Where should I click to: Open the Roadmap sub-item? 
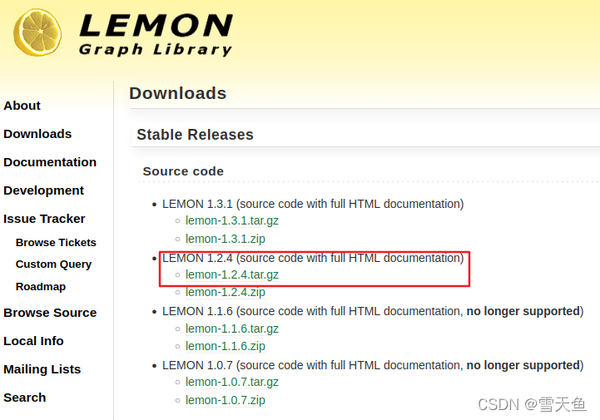coord(41,287)
